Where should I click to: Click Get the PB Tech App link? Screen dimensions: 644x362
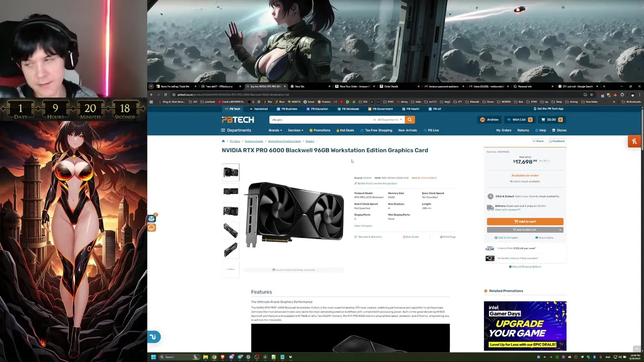549,109
